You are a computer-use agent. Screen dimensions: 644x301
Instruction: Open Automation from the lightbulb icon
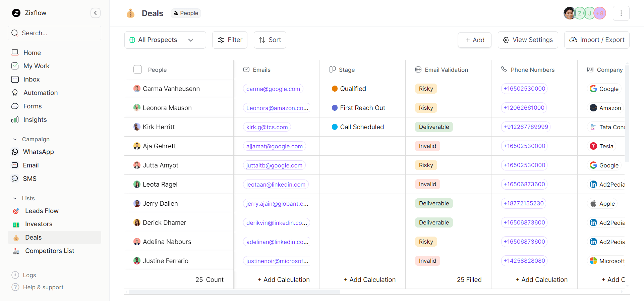(x=15, y=93)
